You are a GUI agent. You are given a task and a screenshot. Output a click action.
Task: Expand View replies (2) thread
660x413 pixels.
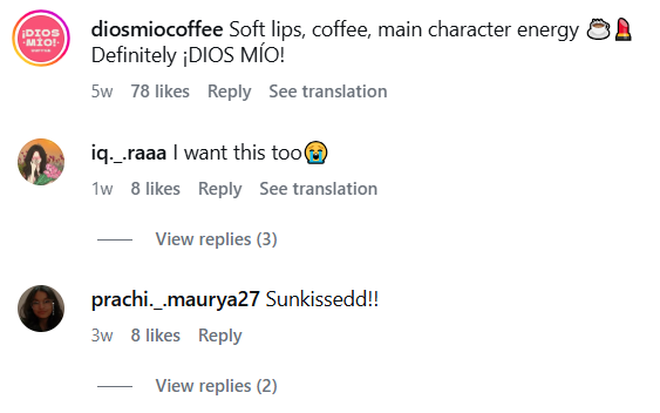216,385
